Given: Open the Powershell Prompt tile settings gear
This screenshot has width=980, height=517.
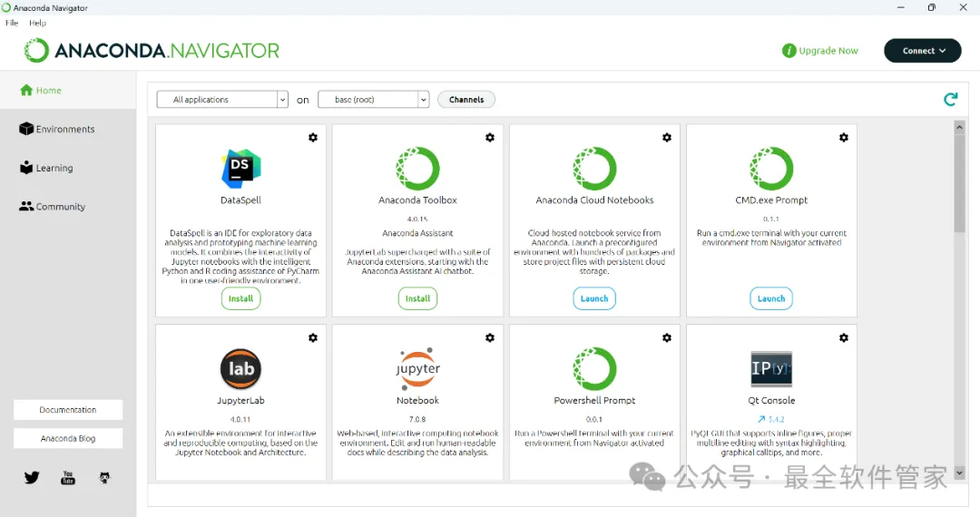Looking at the screenshot, I should click(667, 337).
